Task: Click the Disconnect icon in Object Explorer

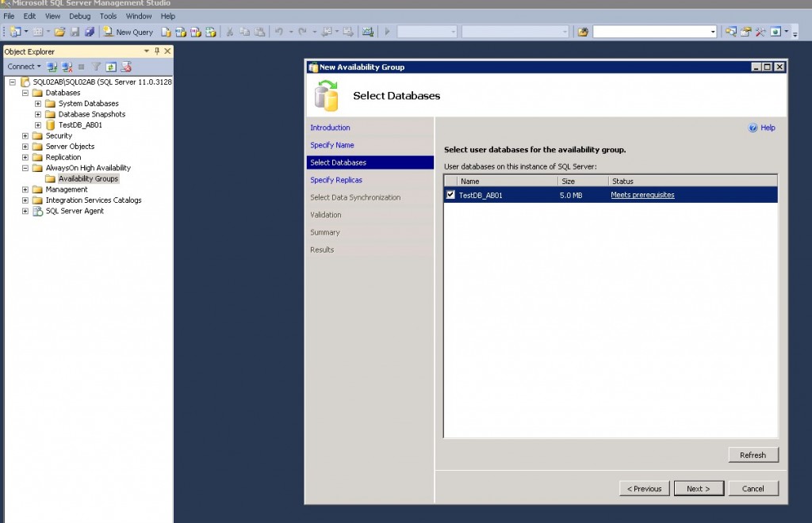Action: point(67,67)
